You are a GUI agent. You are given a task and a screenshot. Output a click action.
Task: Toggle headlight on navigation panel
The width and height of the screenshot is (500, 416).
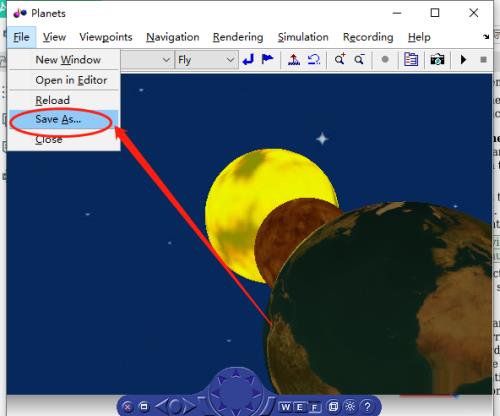click(x=350, y=406)
